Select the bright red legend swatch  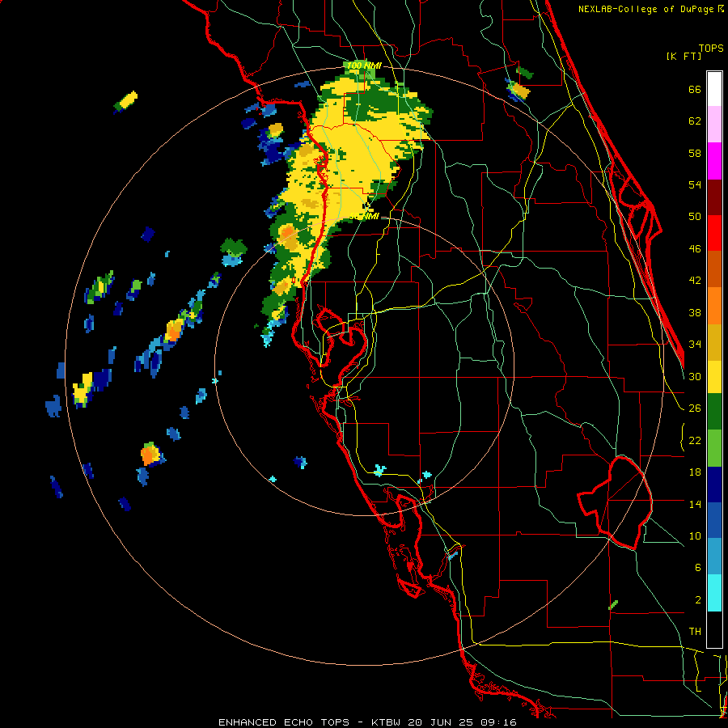click(x=714, y=233)
